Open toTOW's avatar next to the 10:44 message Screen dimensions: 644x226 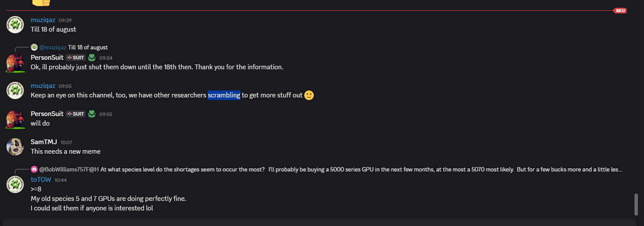pos(15,184)
